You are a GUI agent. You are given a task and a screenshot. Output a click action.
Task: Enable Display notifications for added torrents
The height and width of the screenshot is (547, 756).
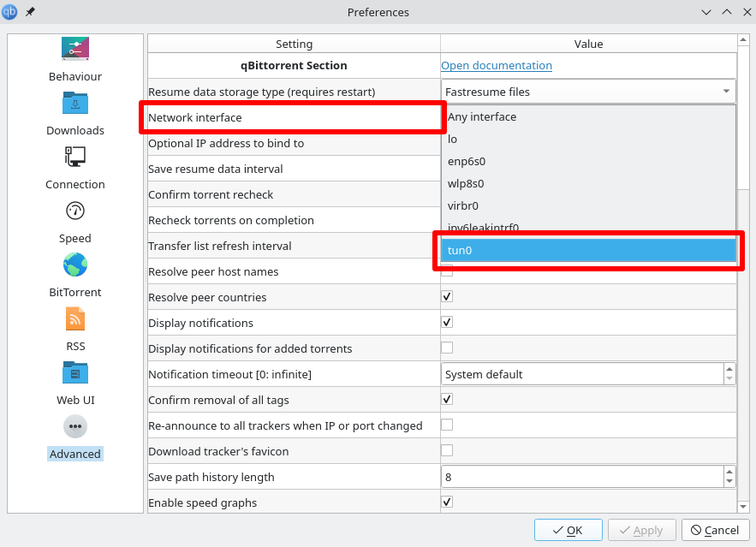[447, 348]
